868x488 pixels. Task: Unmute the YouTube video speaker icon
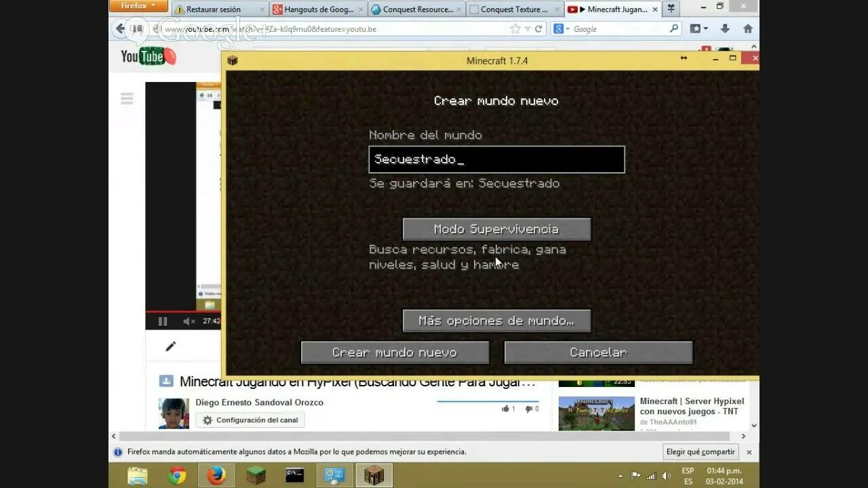tap(189, 321)
